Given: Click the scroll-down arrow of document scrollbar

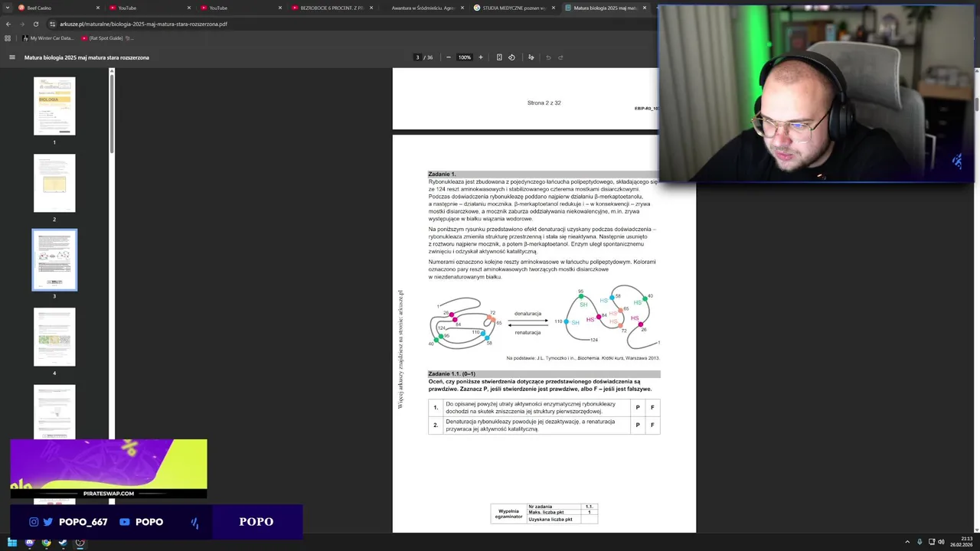Looking at the screenshot, I should point(977,530).
